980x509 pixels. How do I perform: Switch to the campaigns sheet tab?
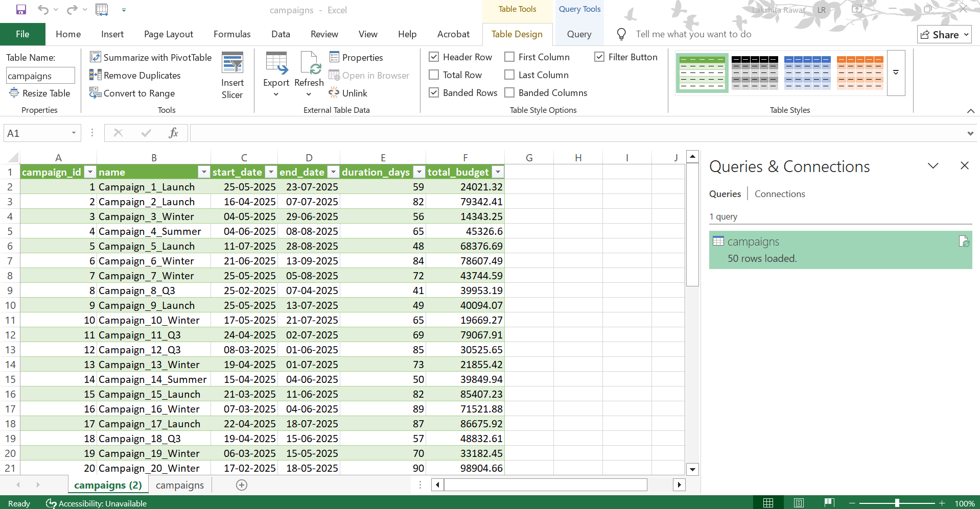click(179, 485)
